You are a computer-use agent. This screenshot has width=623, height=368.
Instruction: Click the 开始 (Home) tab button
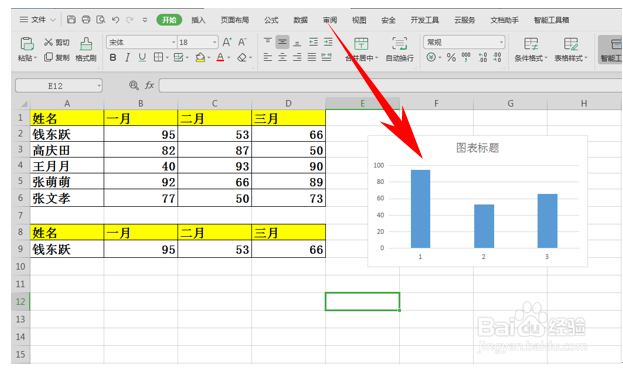(x=169, y=20)
